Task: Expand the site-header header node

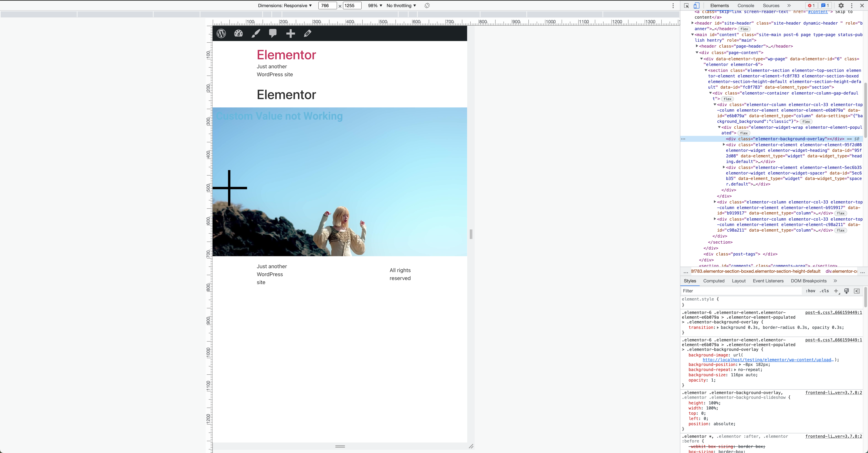Action: 692,23
